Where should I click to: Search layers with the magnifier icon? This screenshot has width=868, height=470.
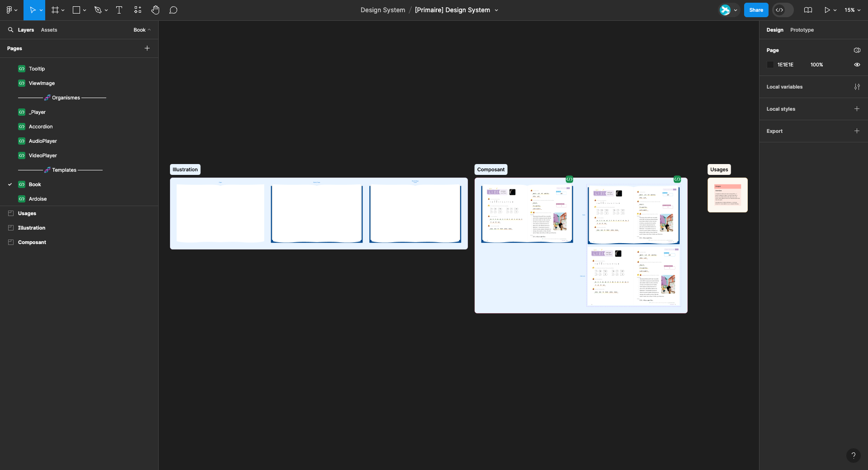click(x=10, y=30)
